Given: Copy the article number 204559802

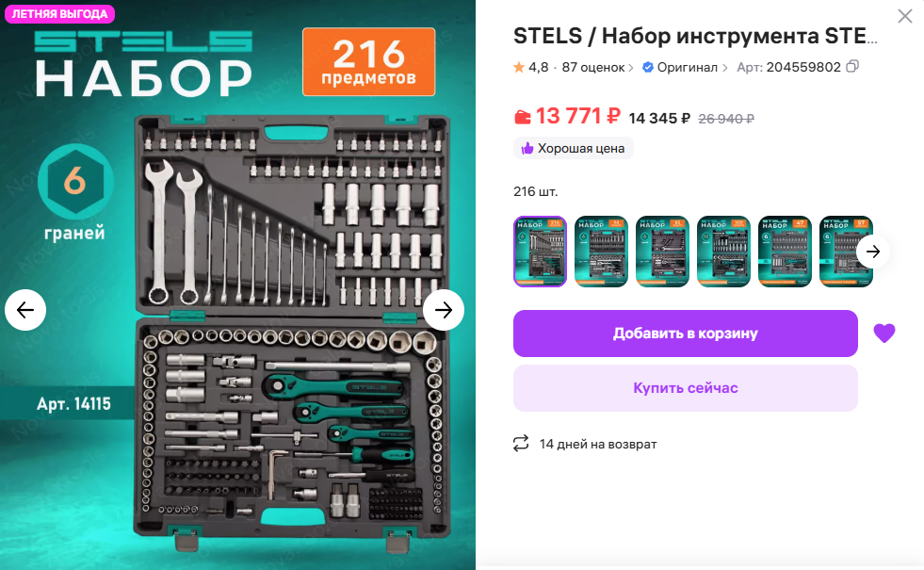Looking at the screenshot, I should (852, 67).
